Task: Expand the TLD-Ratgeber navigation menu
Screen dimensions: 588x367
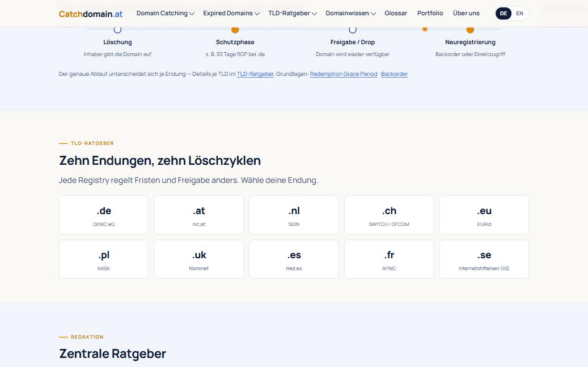Action: pyautogui.click(x=293, y=13)
